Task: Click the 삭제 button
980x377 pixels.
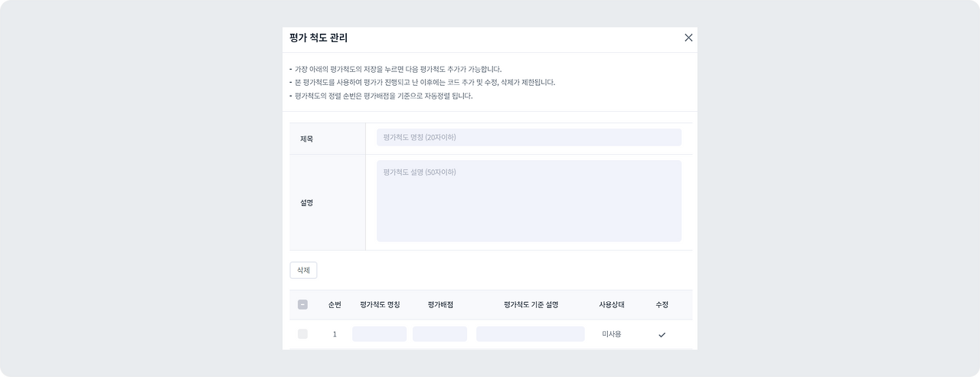Action: [x=303, y=270]
